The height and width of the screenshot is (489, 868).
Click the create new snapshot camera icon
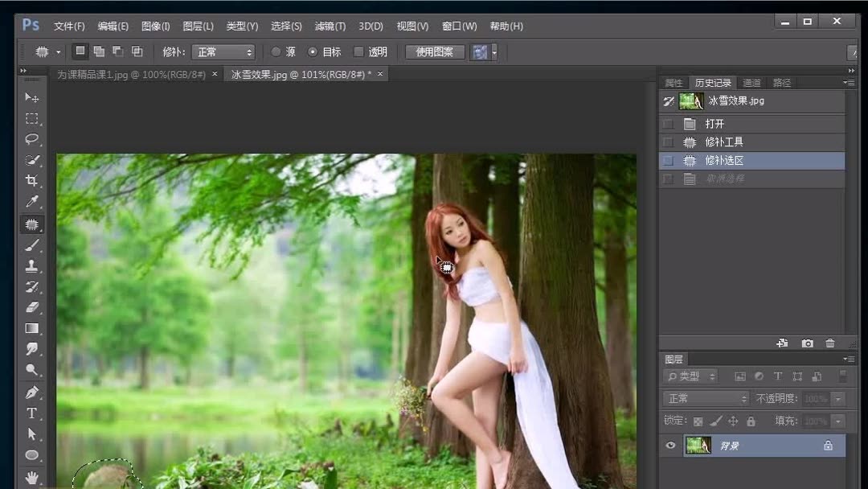pos(807,343)
